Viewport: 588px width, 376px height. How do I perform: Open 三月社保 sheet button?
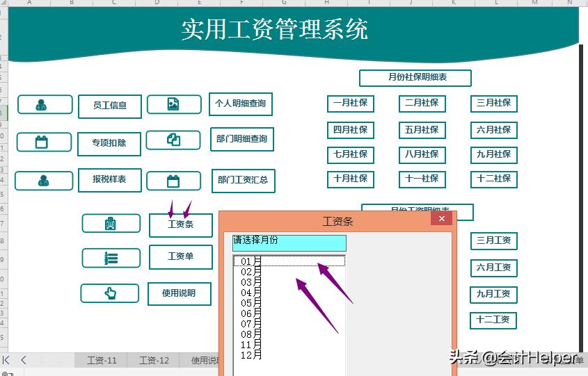[494, 104]
